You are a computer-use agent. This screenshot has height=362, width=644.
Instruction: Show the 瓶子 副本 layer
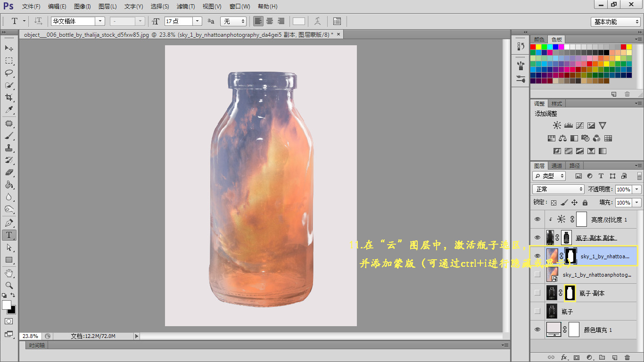(537, 293)
